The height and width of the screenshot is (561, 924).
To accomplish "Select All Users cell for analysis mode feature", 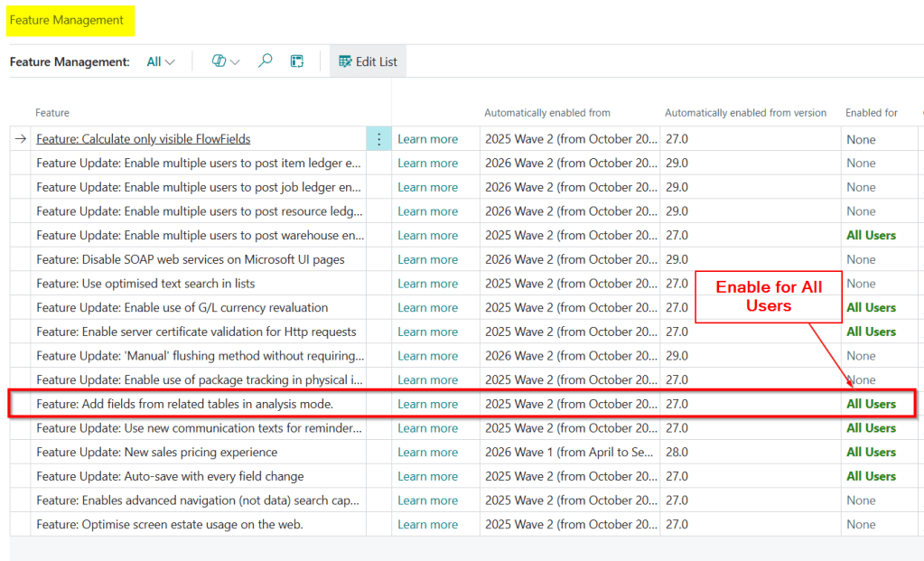I will pyautogui.click(x=871, y=404).
